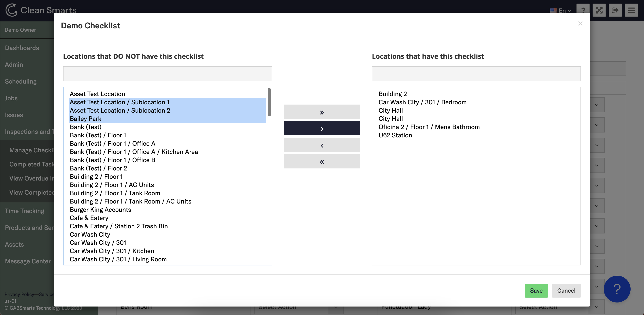Select Burger King Accounts in left list
The image size is (644, 315).
100,210
